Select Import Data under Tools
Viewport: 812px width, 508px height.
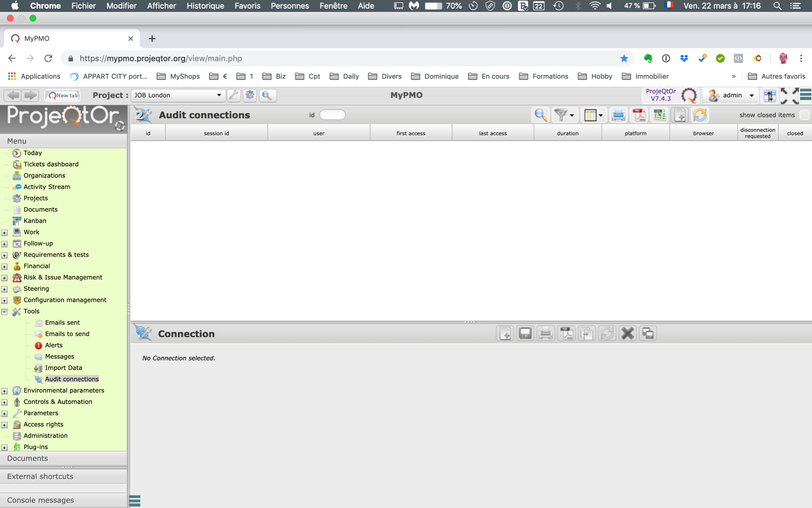tap(63, 368)
